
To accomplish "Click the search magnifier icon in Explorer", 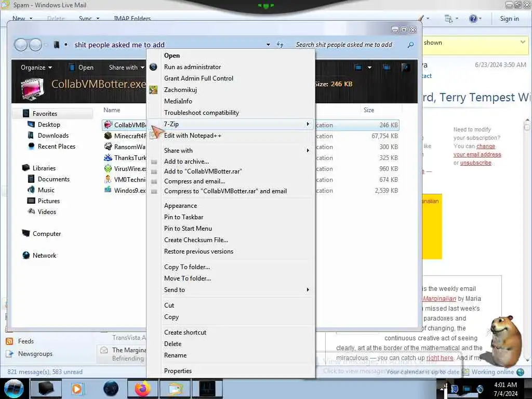I will pyautogui.click(x=410, y=45).
